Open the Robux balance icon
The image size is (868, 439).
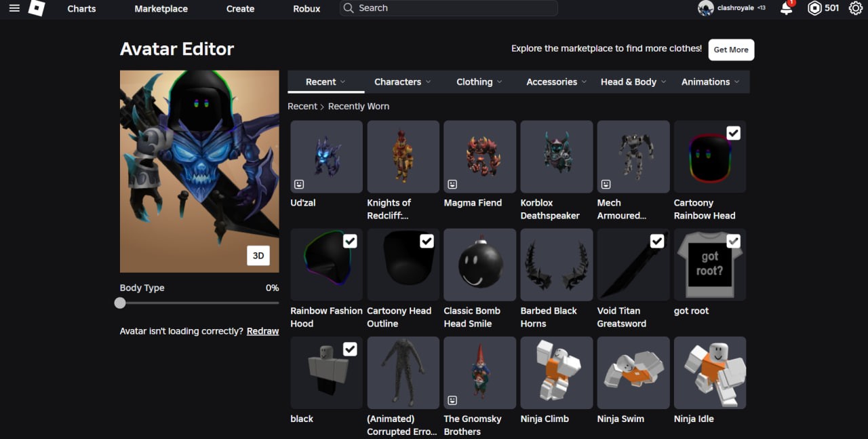814,8
